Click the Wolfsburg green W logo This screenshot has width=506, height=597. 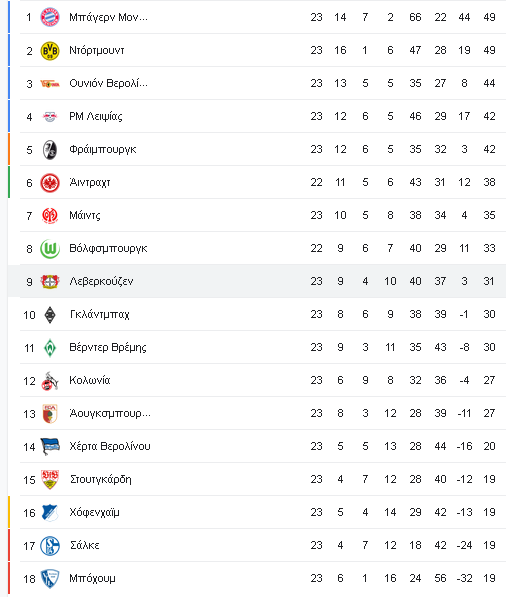point(50,249)
